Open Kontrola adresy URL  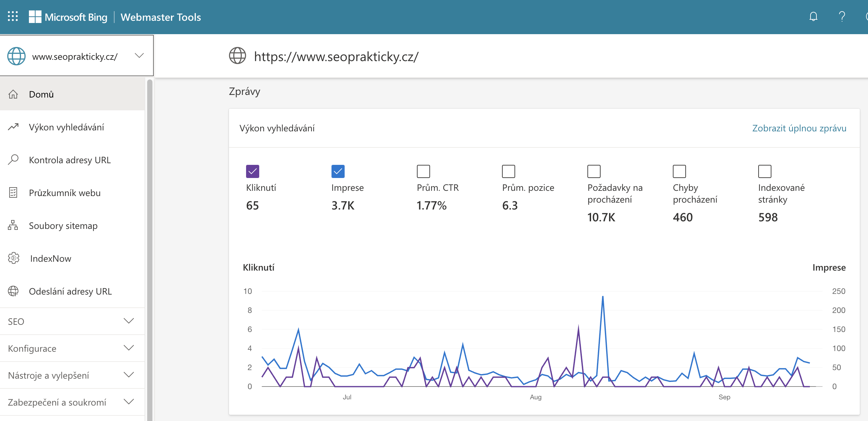point(72,160)
